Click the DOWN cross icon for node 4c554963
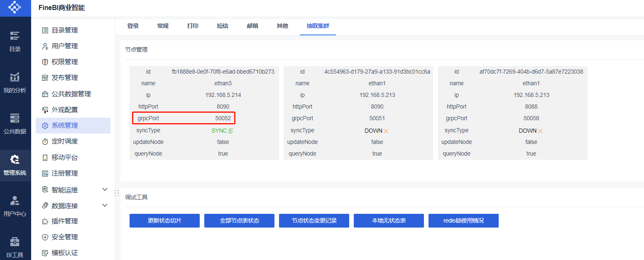The image size is (644, 260). pyautogui.click(x=386, y=131)
